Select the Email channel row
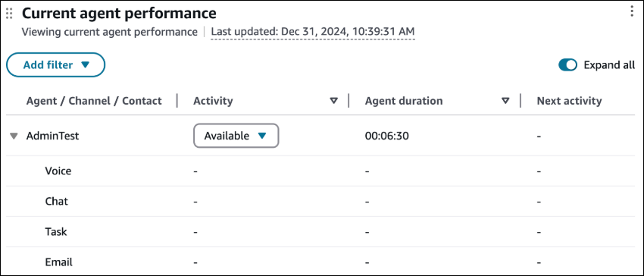Screen dimensions: 644x276 click(322, 262)
